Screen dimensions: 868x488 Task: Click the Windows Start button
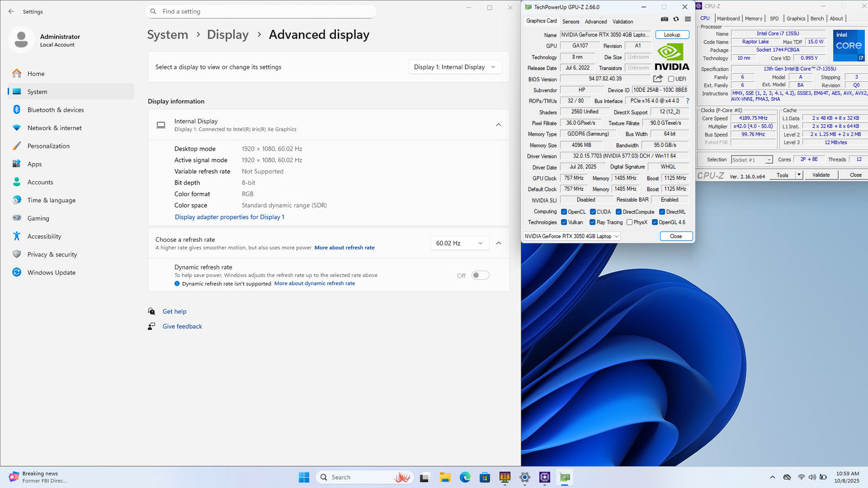304,477
